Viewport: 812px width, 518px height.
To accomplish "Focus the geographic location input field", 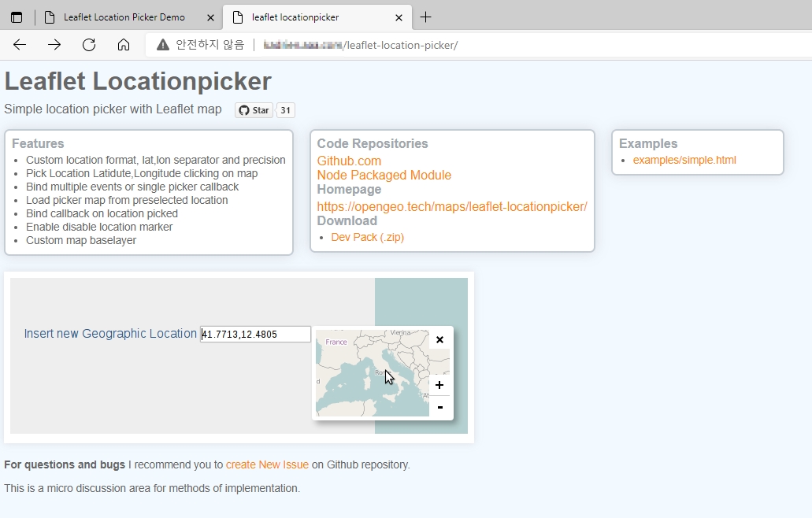I will pyautogui.click(x=255, y=335).
